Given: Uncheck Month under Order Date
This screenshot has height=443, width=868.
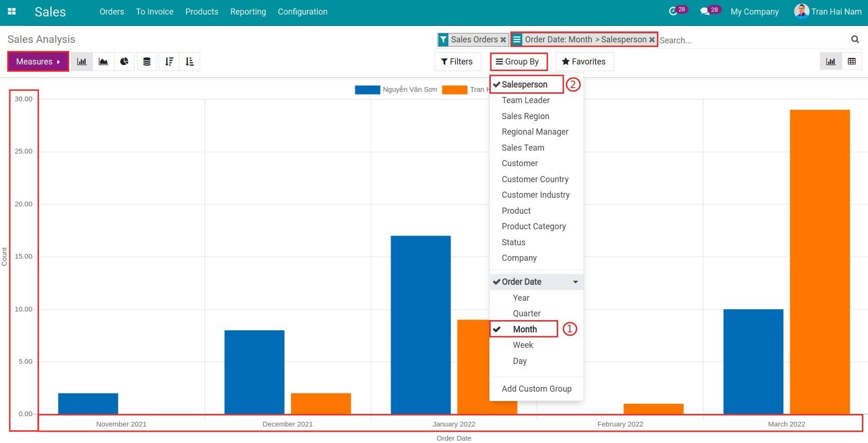Looking at the screenshot, I should pyautogui.click(x=524, y=329).
